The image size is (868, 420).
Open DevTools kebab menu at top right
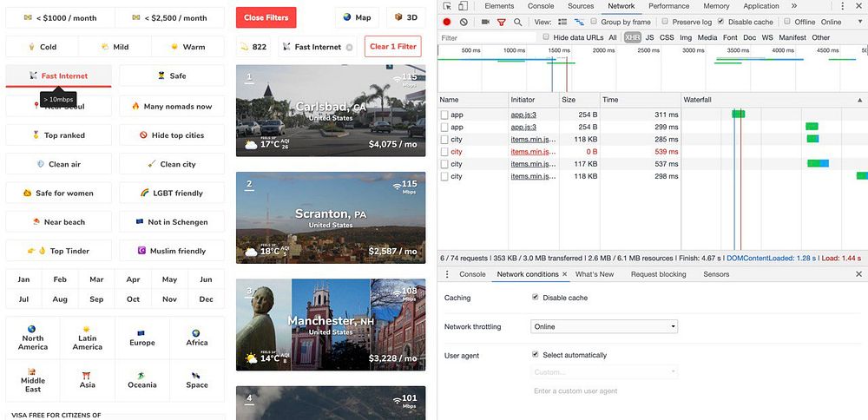click(843, 6)
